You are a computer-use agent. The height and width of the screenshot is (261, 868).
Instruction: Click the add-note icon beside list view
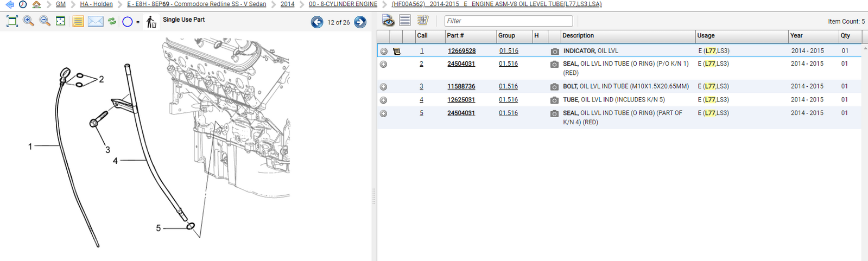click(x=423, y=21)
